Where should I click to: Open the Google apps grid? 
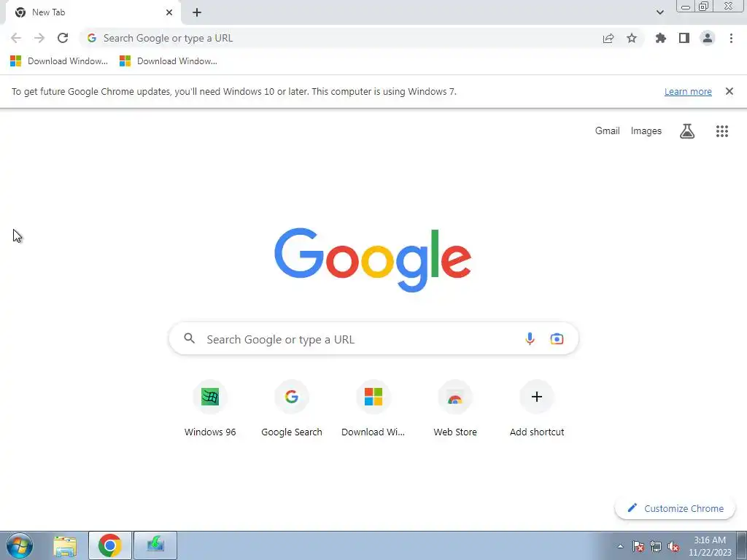click(x=722, y=131)
